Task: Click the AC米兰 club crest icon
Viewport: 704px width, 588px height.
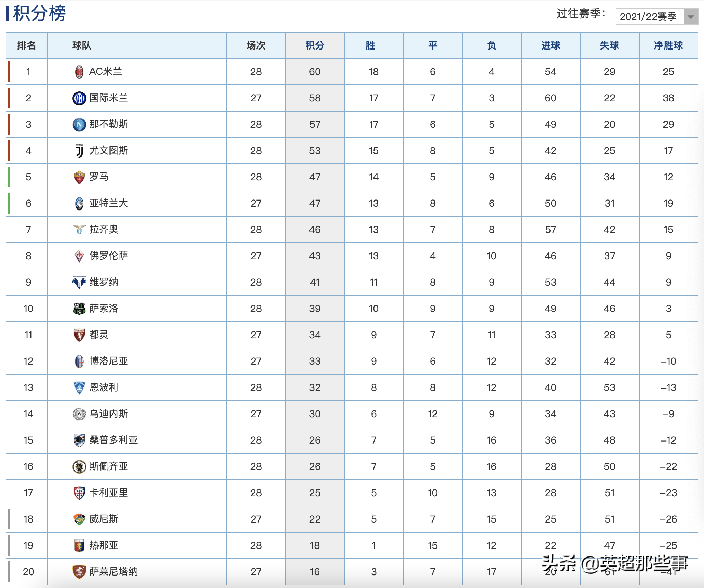Action: (79, 72)
